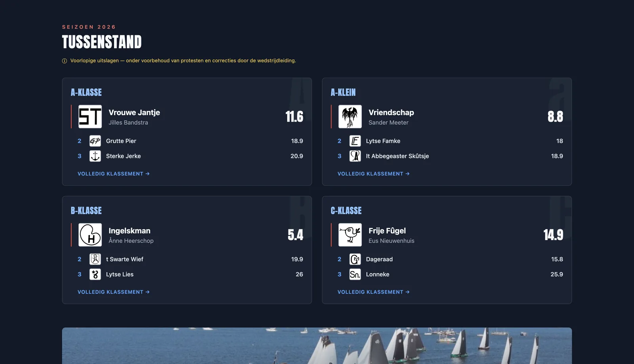Click the Lonneke Sn emblem
This screenshot has height=364, width=634.
click(x=355, y=274)
